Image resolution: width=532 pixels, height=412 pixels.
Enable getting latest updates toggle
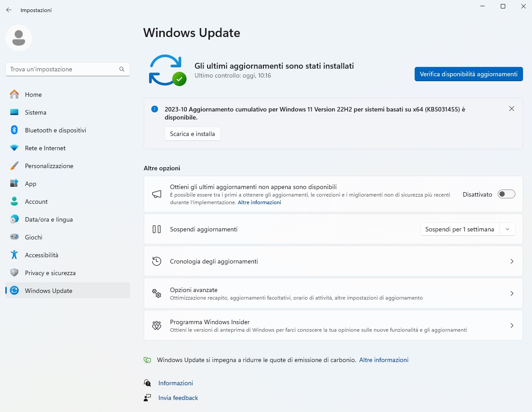coord(506,194)
